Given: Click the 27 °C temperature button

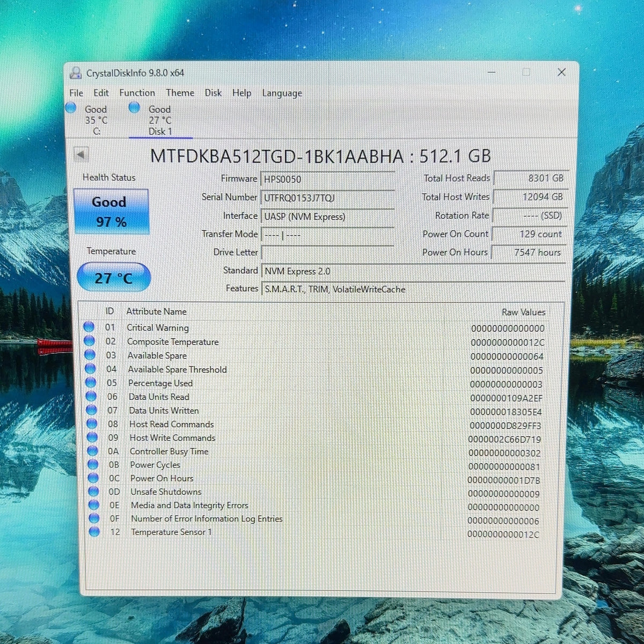Looking at the screenshot, I should pos(114,277).
